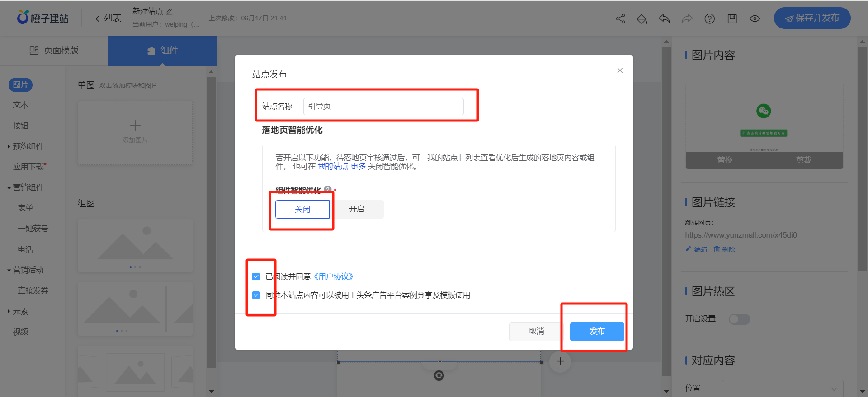Click the canvas scrollbar down arrow
Viewport: 868px width, 397px height.
point(666,391)
